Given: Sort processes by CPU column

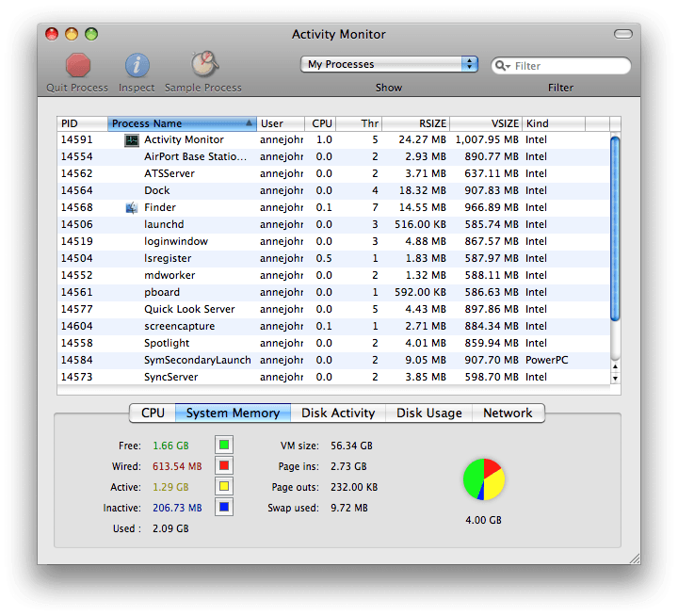Looking at the screenshot, I should point(321,123).
